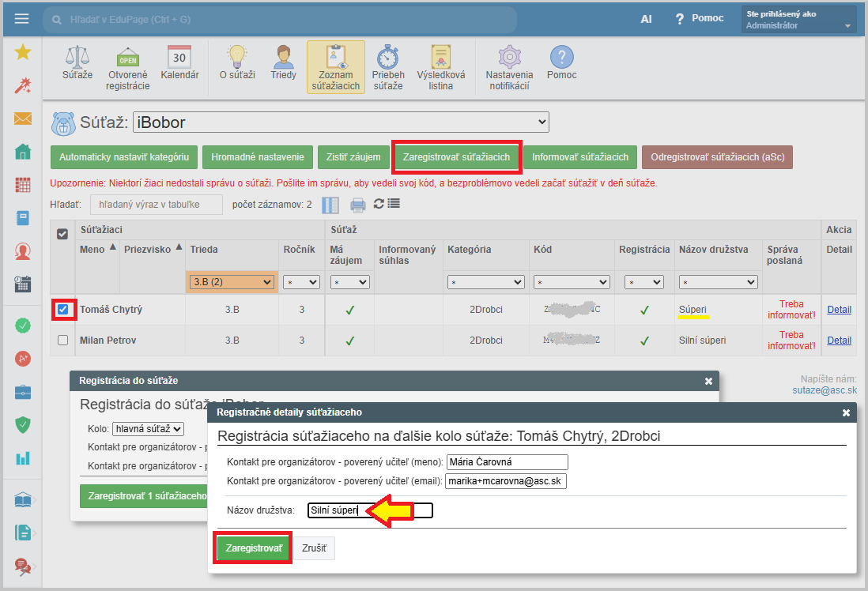Click the Názov družstva input field
Image resolution: width=868 pixels, height=591 pixels.
pyautogui.click(x=370, y=510)
